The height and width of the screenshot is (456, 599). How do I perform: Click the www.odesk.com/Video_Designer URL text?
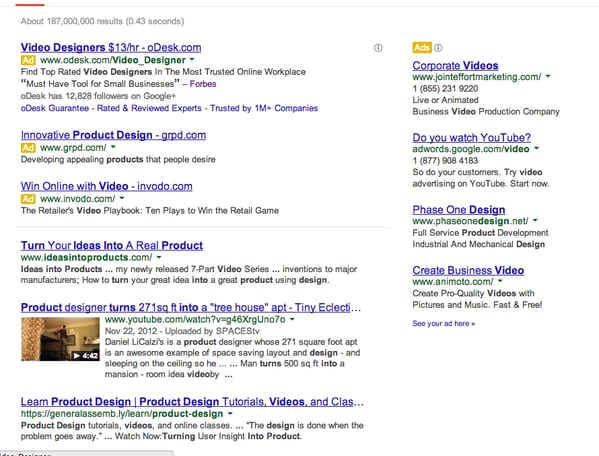(x=113, y=60)
